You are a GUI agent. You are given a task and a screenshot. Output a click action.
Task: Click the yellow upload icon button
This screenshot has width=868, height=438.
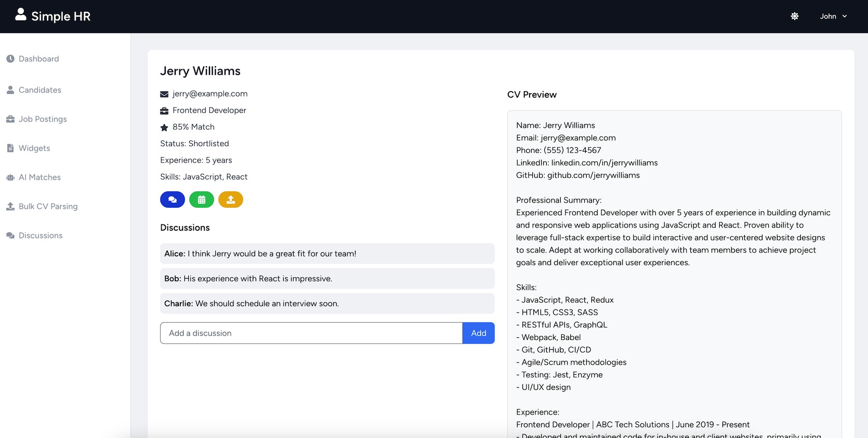[231, 200]
